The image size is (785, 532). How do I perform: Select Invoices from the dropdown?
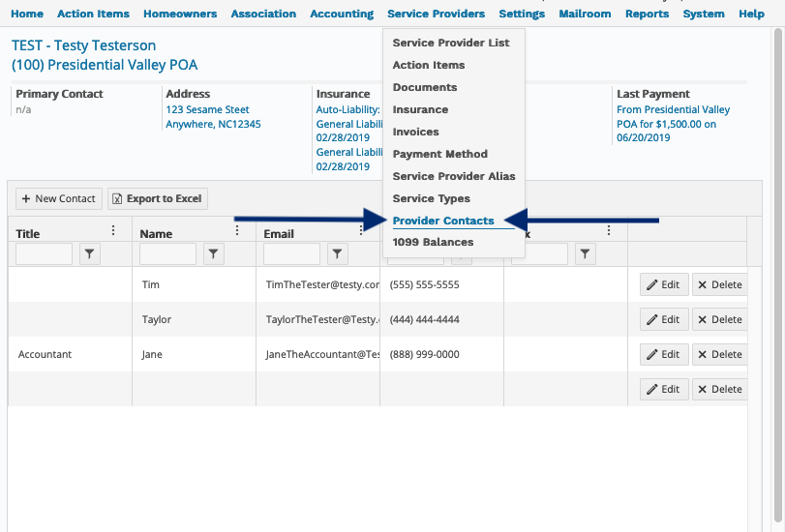(415, 132)
